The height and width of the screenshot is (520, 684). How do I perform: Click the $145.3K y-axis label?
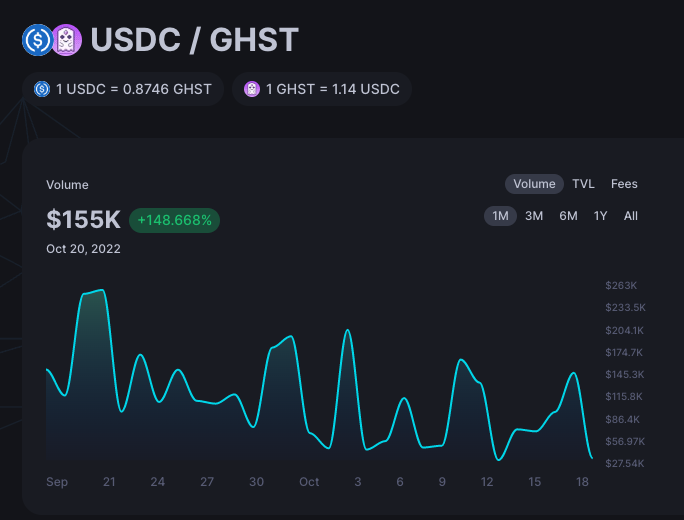pos(625,374)
